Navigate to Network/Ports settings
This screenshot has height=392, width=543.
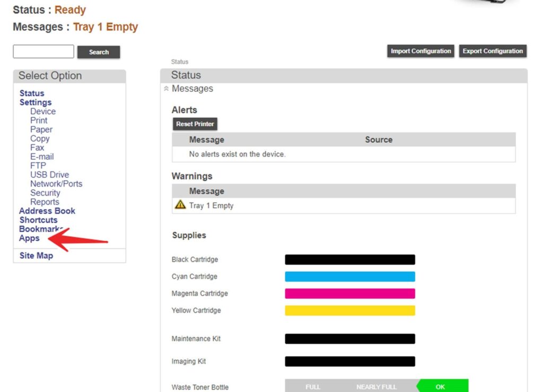56,184
